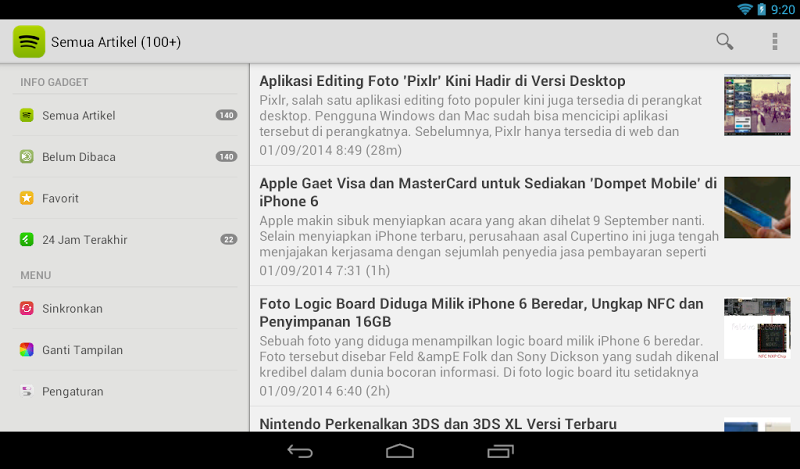Click the Belum Dibaca 140 count badge
The image size is (800, 469).
point(227,157)
